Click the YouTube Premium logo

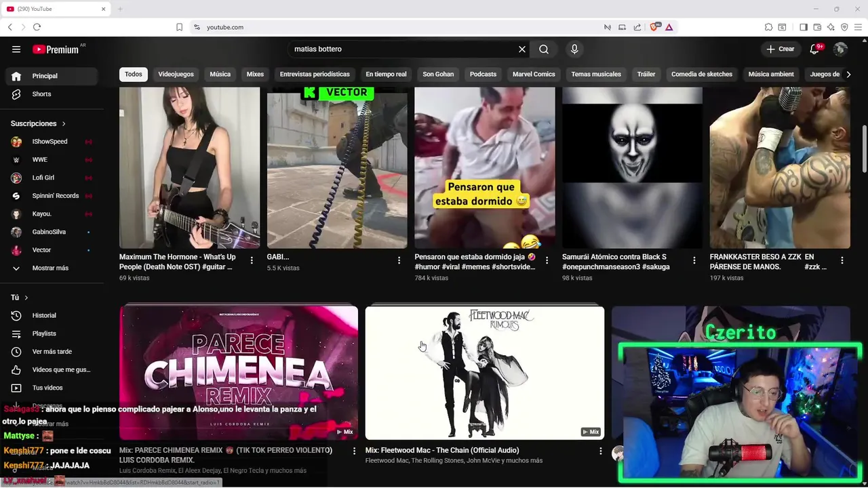[x=56, y=49]
